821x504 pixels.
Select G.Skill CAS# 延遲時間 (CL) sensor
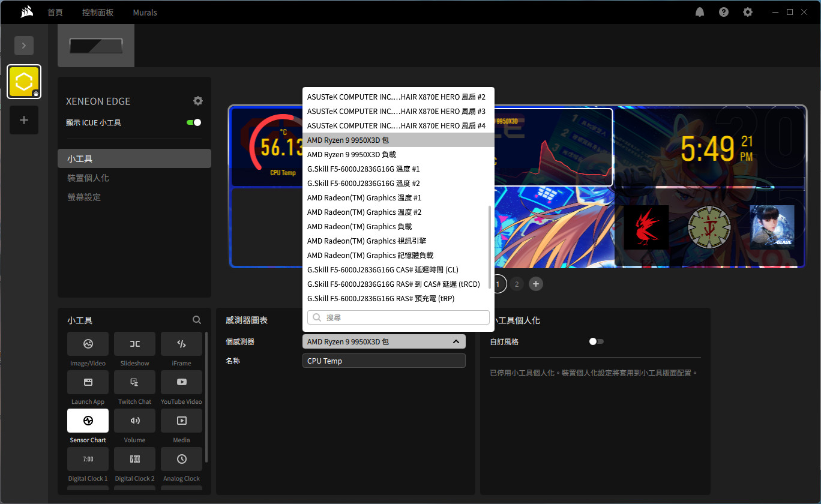tap(398, 269)
